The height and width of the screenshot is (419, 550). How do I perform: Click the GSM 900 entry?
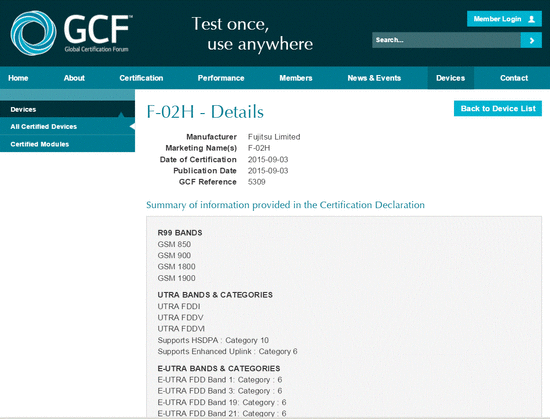174,255
